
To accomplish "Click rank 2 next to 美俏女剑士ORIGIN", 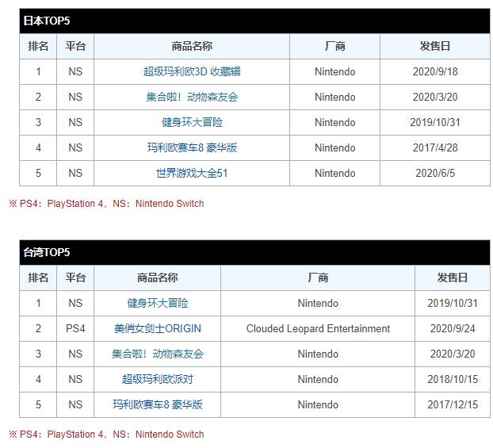I will pos(38,329).
